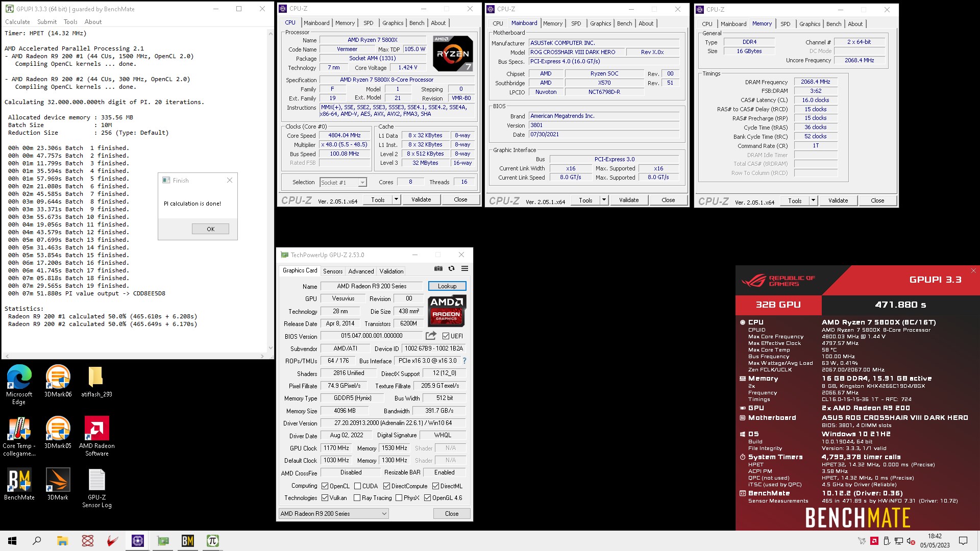Click the BIOS export share icon in GPU-Z
This screenshot has height=551, width=980.
pos(431,336)
